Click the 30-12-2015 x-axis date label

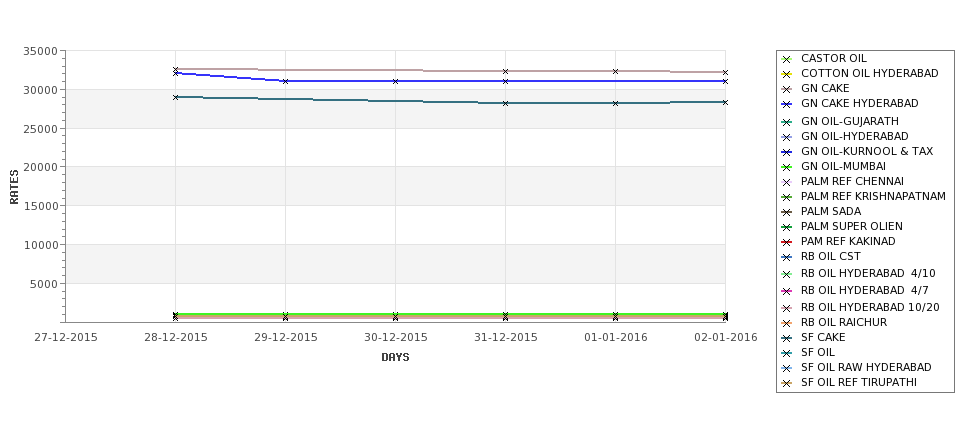click(395, 338)
